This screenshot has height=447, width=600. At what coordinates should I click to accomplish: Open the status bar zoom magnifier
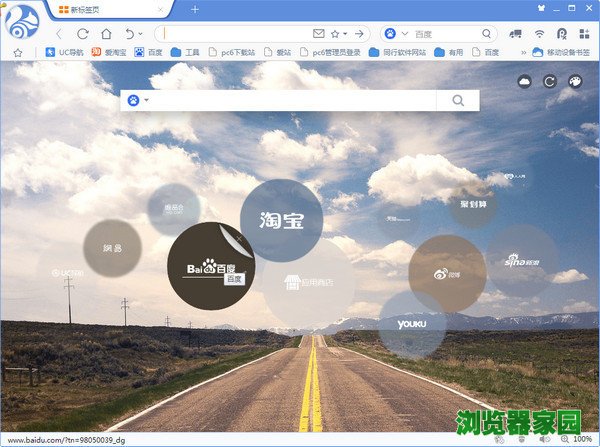click(564, 439)
